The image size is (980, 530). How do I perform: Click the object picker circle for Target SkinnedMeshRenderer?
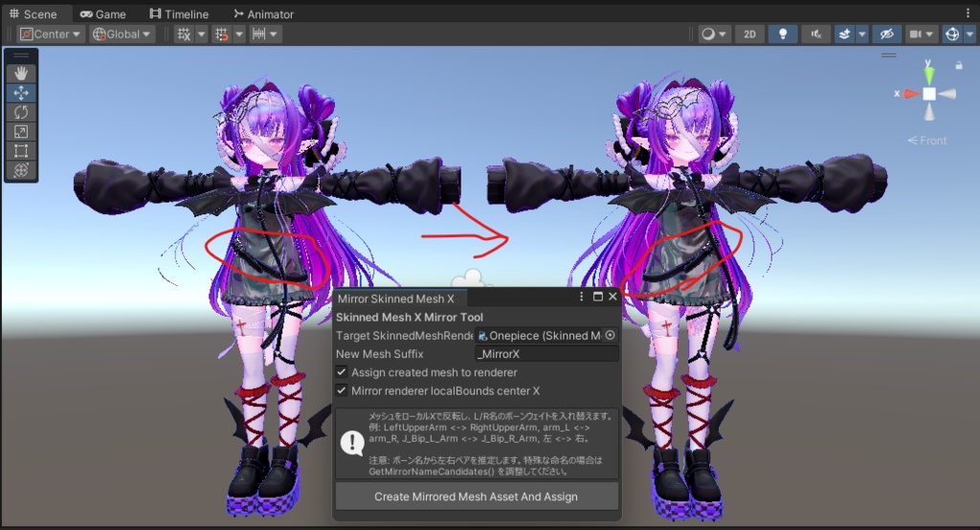(610, 336)
